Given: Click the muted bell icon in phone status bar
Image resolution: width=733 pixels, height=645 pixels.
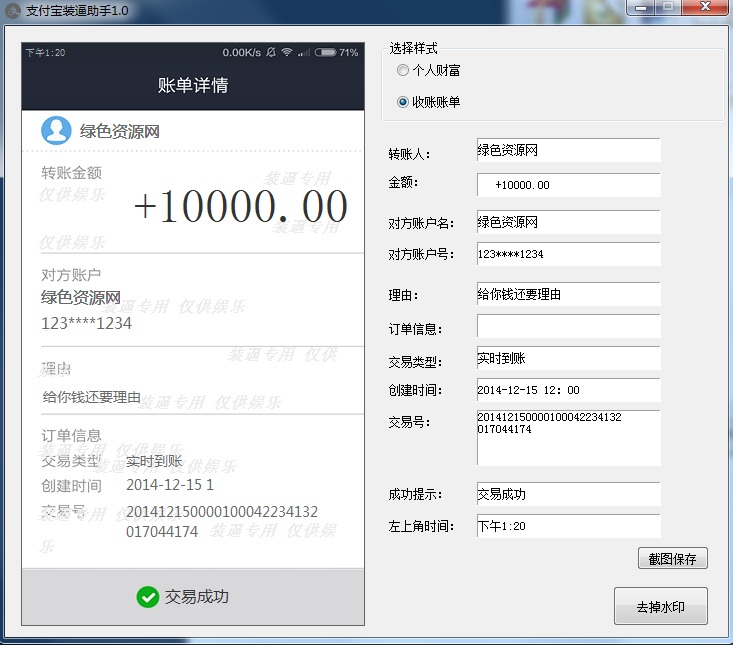Looking at the screenshot, I should 271,52.
